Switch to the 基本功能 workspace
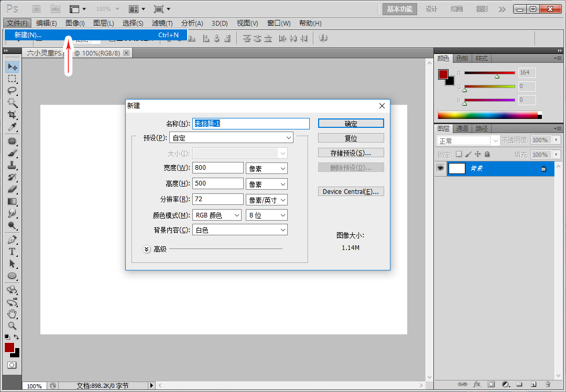This screenshot has height=392, width=566. point(399,9)
